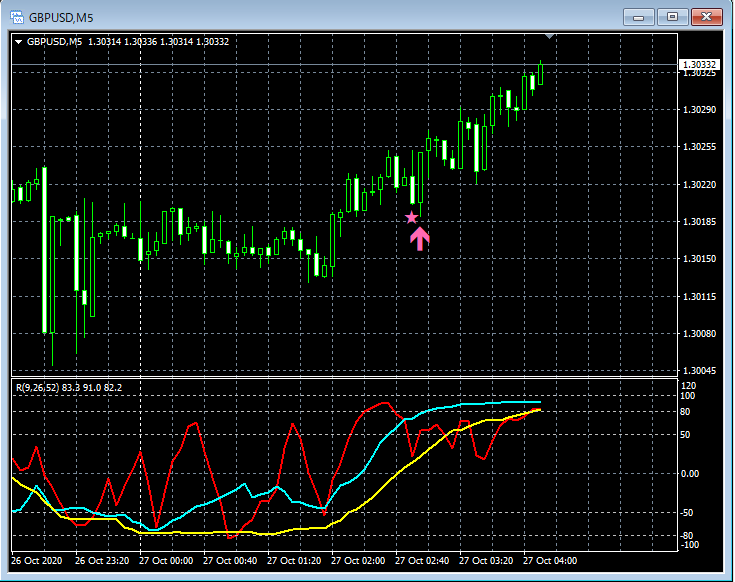Click the 27 Oct 00:40 time label
The height and width of the screenshot is (582, 735).
230,561
